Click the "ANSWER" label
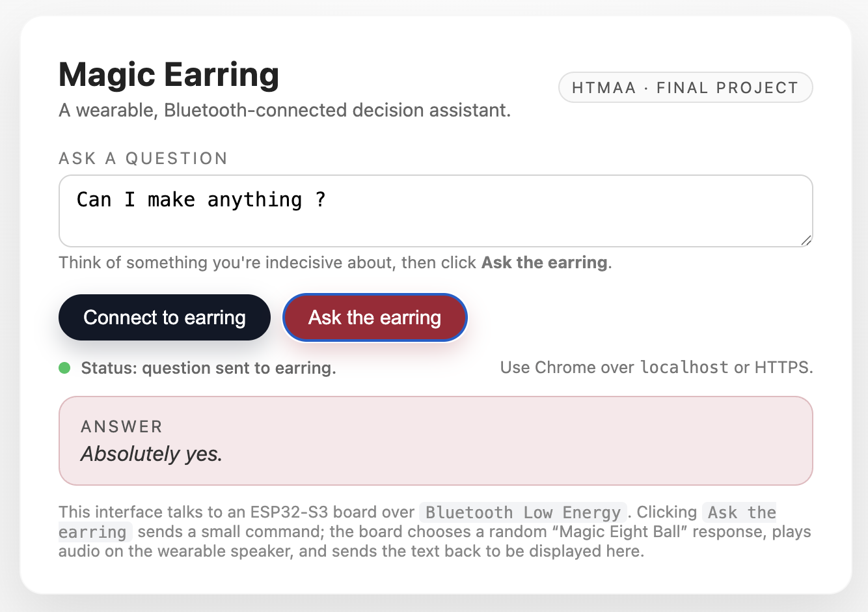This screenshot has height=612, width=868. tap(122, 427)
